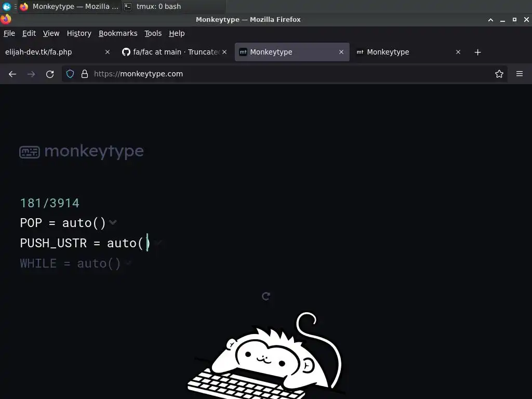Click the line 'POP = auto()'
The height and width of the screenshot is (399, 532).
point(63,223)
